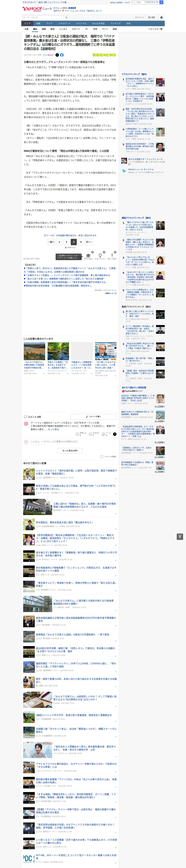Viewport: 186px width, 868px height.
Task: Share article on Facebook below the headline
Action: point(62,55)
